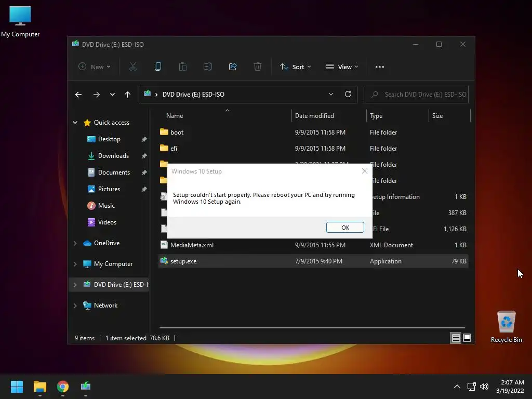Open the clock and date flyout
This screenshot has width=532, height=399.
[510, 387]
